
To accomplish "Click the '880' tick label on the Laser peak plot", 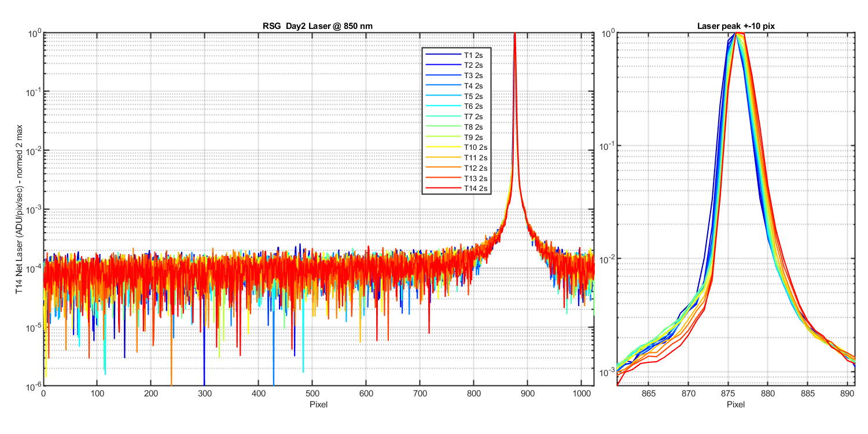I will pos(768,393).
